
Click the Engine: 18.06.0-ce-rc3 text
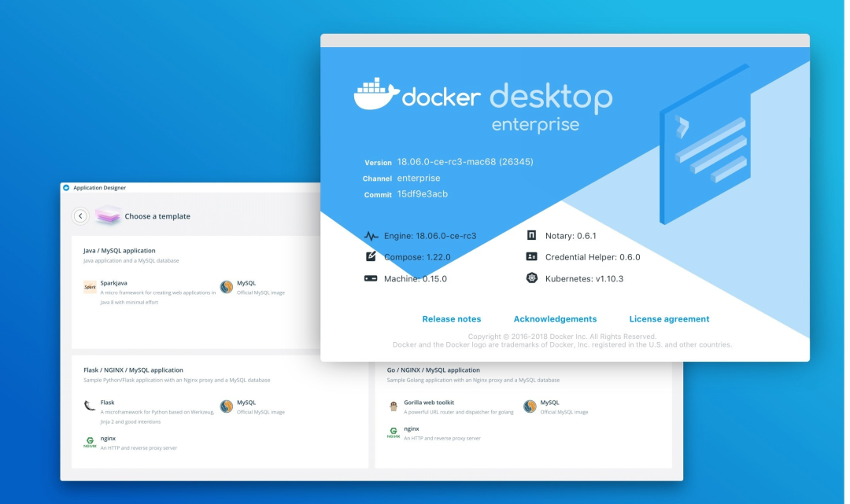tap(430, 236)
